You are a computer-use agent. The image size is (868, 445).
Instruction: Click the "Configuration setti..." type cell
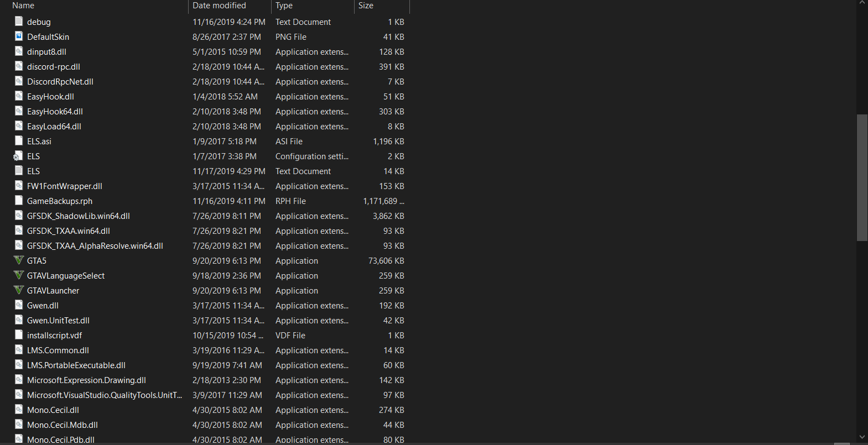(x=312, y=156)
